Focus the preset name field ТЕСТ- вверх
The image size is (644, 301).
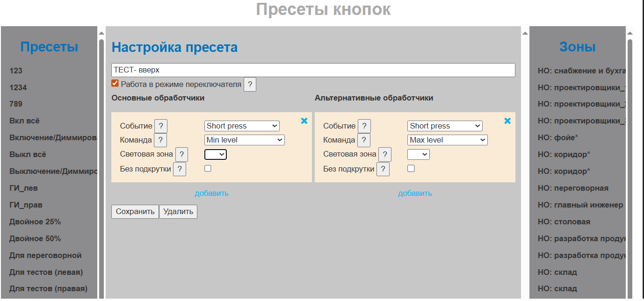(313, 70)
